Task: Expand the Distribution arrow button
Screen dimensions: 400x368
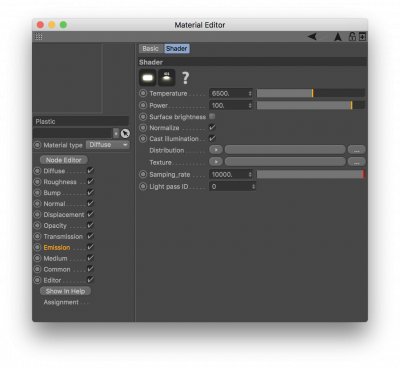Action: 216,150
